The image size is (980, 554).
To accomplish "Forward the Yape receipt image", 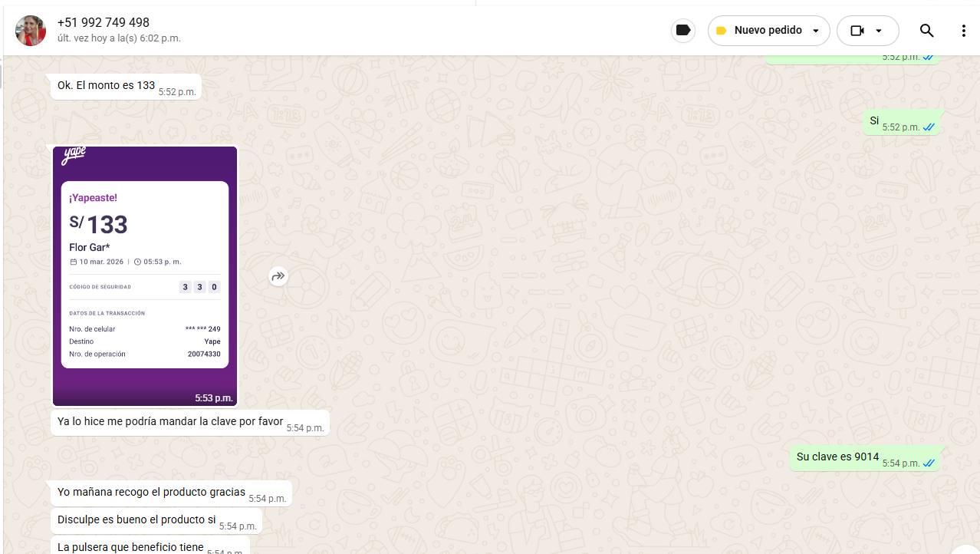I will pyautogui.click(x=278, y=276).
